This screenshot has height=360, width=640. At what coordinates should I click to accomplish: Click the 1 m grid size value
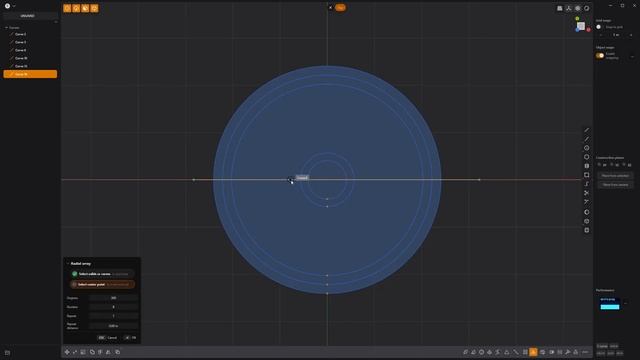coord(616,35)
